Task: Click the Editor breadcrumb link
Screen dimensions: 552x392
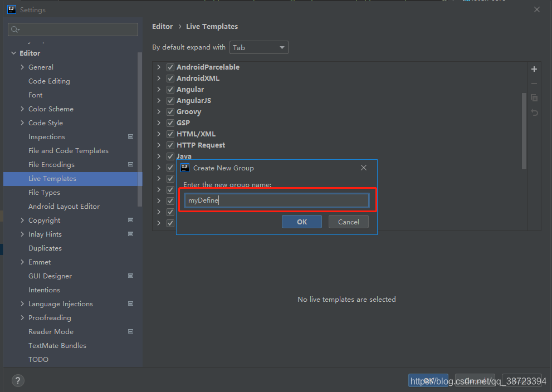Action: [x=162, y=26]
